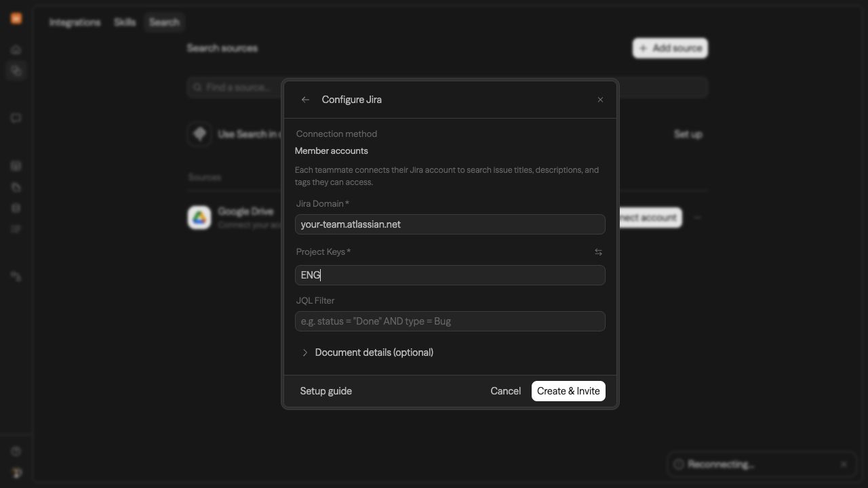Image resolution: width=868 pixels, height=488 pixels.
Task: Click the Sources section label
Action: [204, 178]
